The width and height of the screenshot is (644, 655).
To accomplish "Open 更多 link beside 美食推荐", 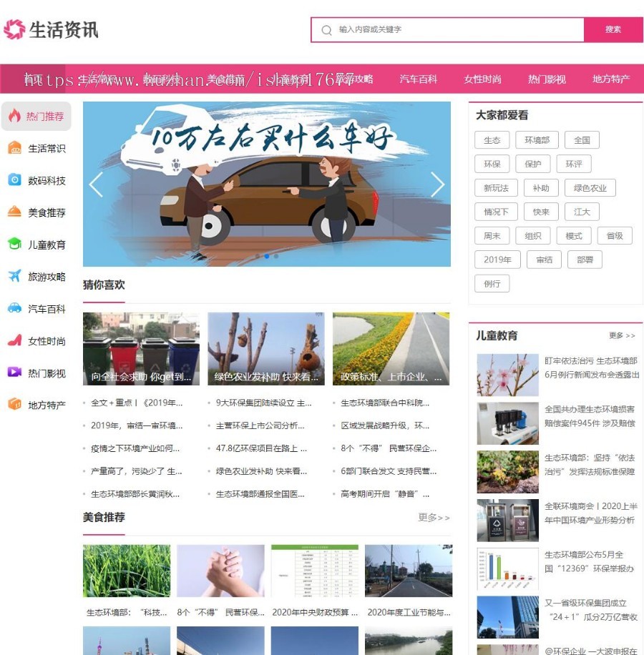I will (x=434, y=518).
